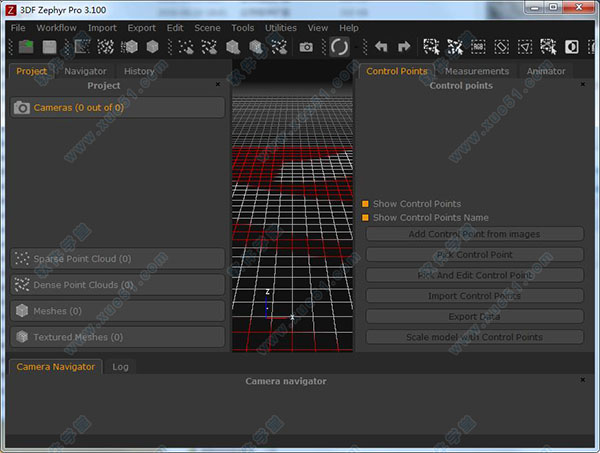Expand the Sparse Point Cloud (0) section
Screen dimensions: 600x453
tap(117, 259)
